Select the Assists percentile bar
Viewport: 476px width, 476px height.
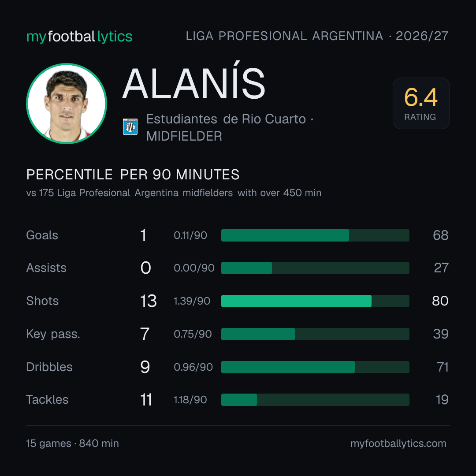coord(315,268)
